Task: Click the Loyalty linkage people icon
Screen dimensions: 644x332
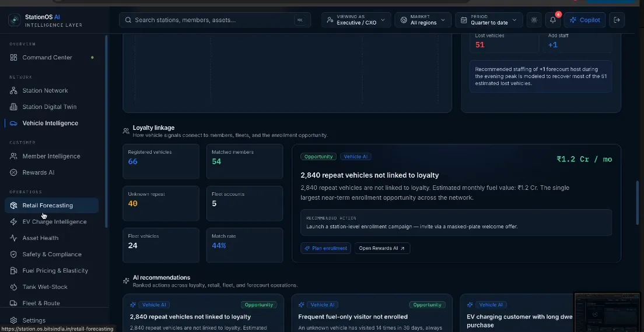Action: pyautogui.click(x=126, y=131)
